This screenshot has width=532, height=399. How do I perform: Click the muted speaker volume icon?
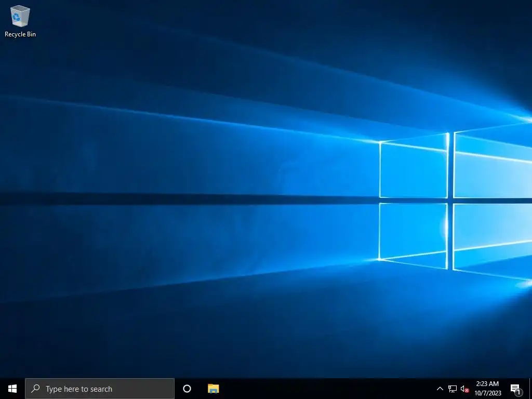(464, 389)
